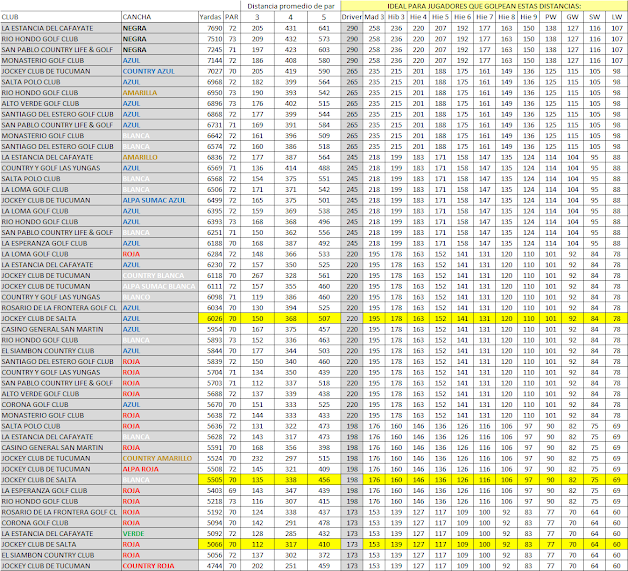Click the 'IDEAL PARA JUGADORES' yellow header
Viewport: 628px width, 571px height.
[484, 6]
